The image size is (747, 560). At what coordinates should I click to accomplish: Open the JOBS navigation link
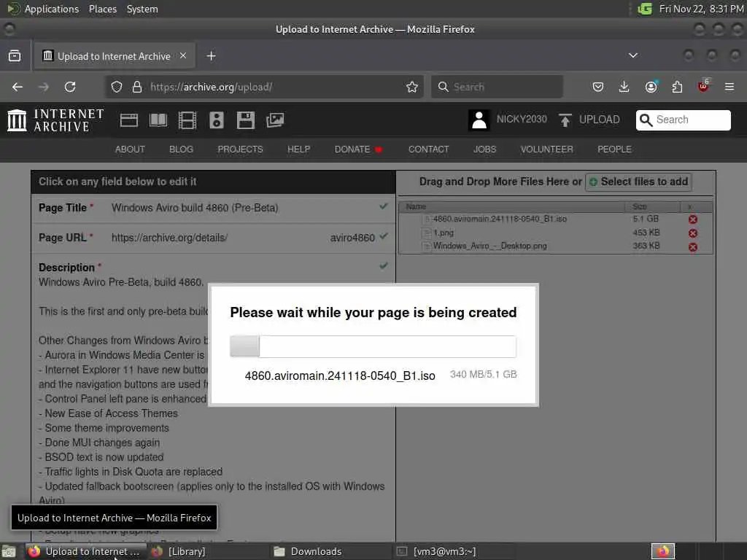pyautogui.click(x=484, y=149)
